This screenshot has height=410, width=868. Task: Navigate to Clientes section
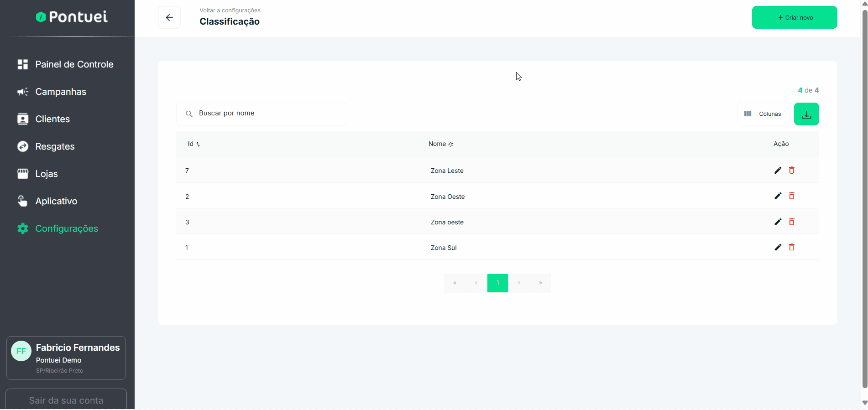pyautogui.click(x=52, y=119)
